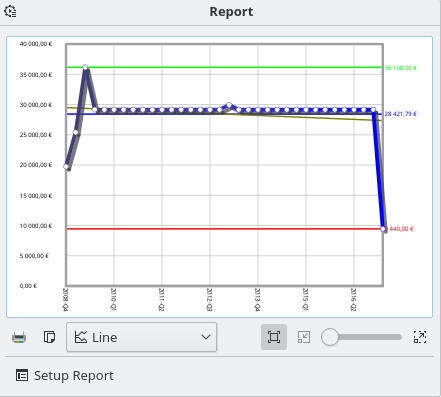
Task: Copy the report graph to clipboard
Action: click(x=49, y=337)
